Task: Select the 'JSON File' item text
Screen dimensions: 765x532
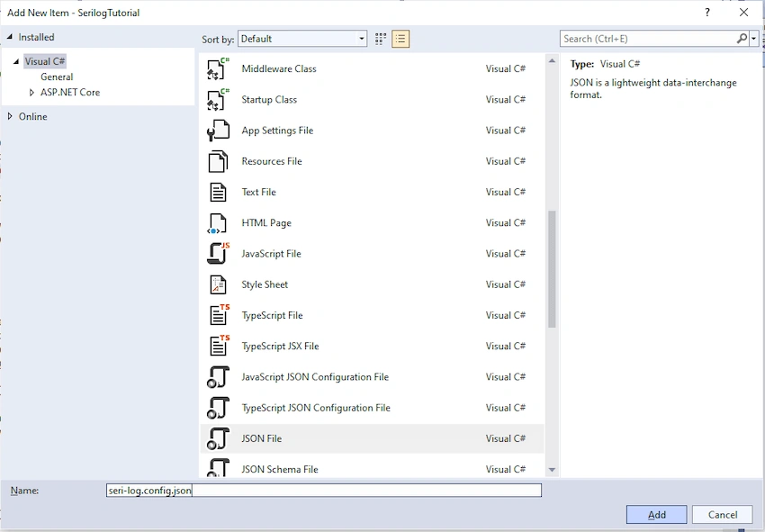Action: [262, 438]
